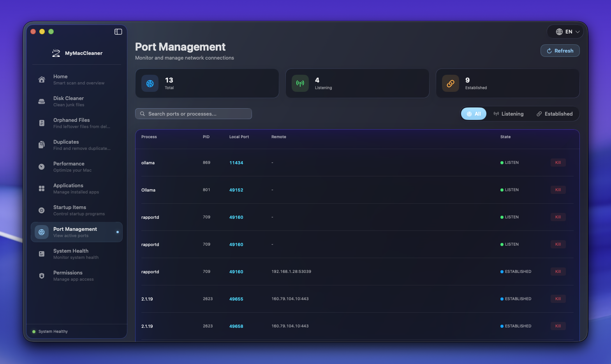Open System Health monitor icon

[42, 254]
